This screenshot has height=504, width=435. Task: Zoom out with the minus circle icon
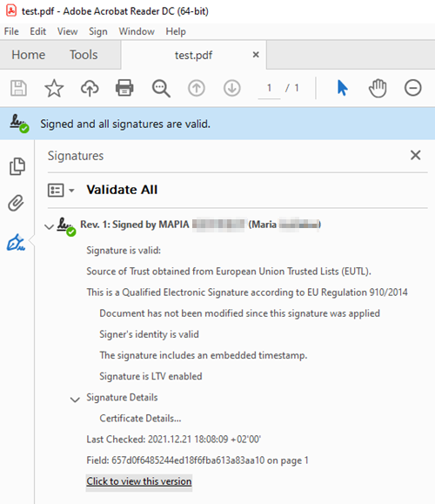(x=413, y=88)
